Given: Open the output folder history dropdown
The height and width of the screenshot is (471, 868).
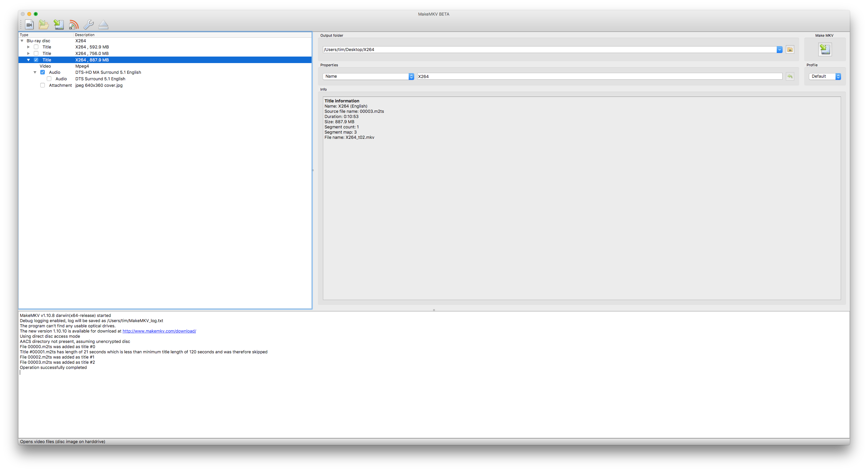Looking at the screenshot, I should [779, 49].
